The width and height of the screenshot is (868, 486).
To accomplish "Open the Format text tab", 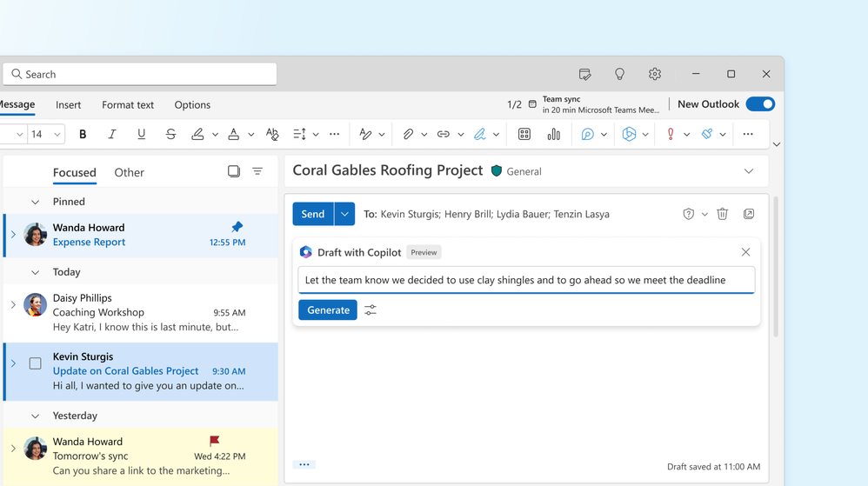I will pyautogui.click(x=128, y=104).
